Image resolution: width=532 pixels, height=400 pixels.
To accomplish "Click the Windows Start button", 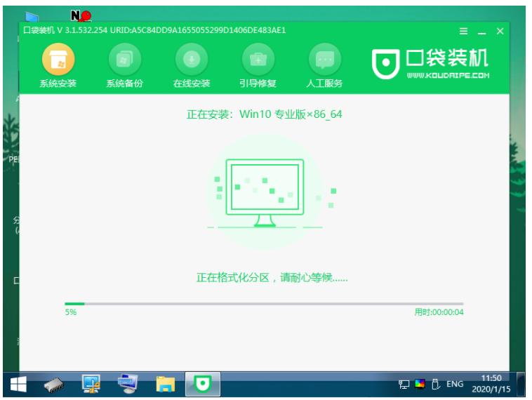I will (18, 384).
